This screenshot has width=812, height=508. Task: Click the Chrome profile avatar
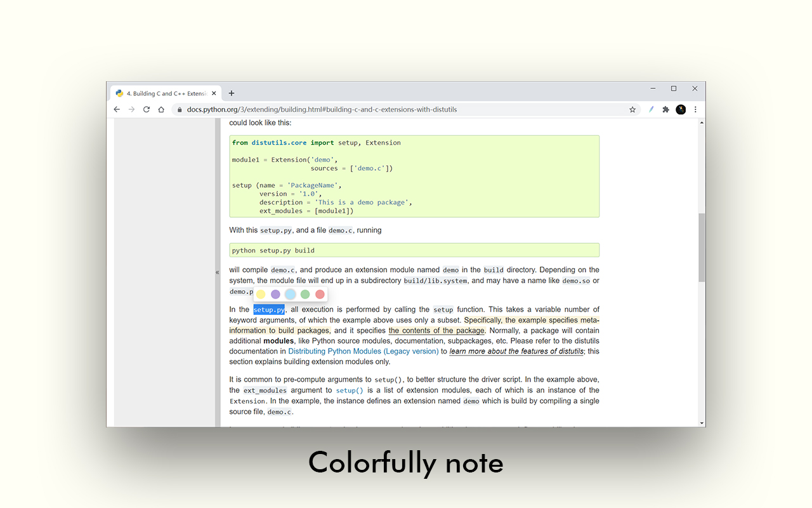tap(681, 109)
